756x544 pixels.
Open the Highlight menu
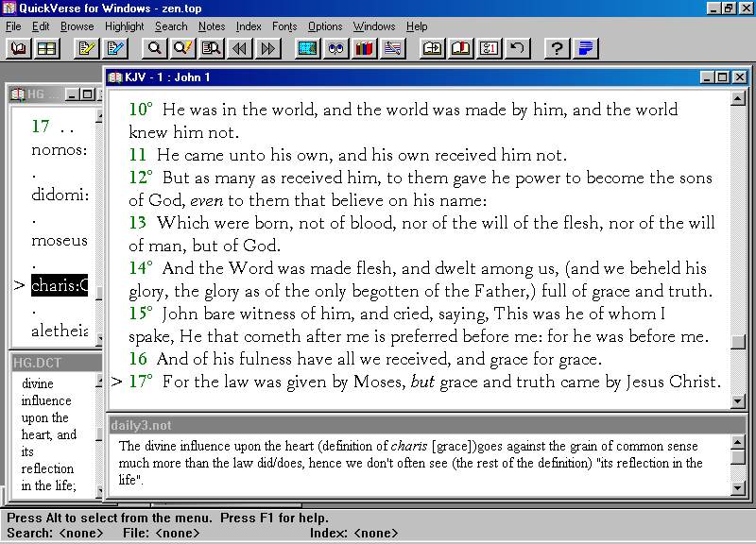[x=125, y=26]
